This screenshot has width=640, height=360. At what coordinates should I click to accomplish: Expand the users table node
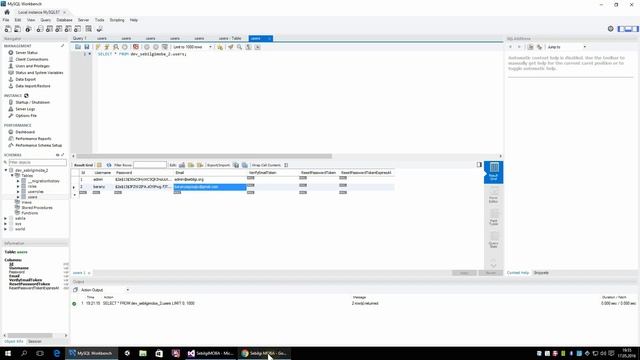pyautogui.click(x=18, y=197)
